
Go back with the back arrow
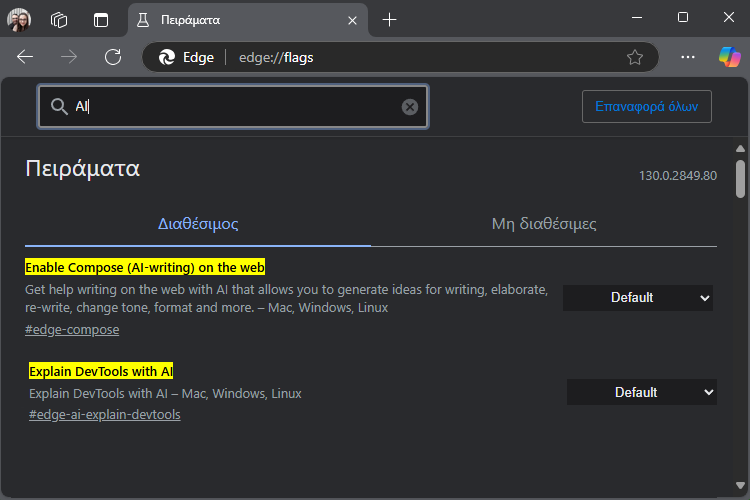(x=25, y=57)
